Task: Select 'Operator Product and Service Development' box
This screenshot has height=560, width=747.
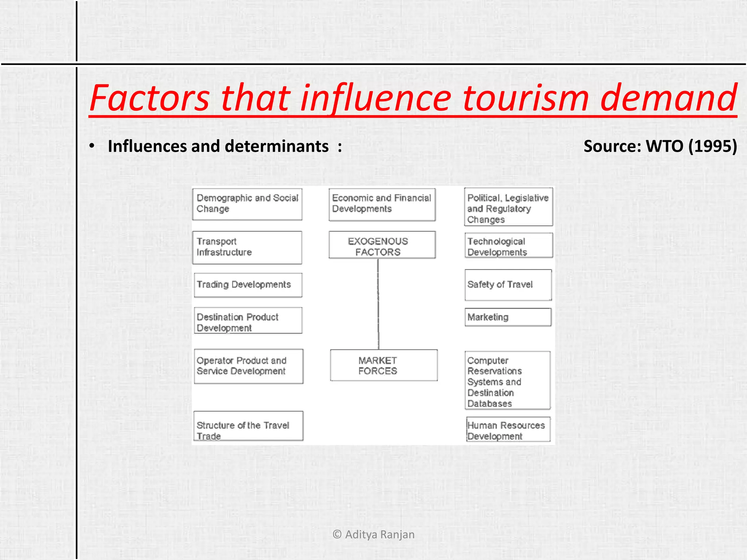Action: (x=249, y=366)
